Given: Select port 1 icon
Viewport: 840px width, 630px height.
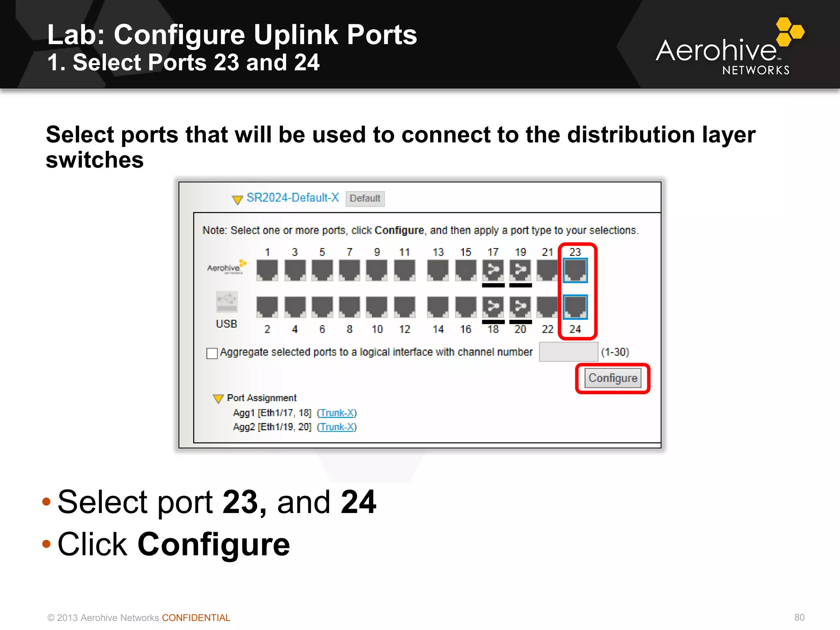Looking at the screenshot, I should tap(267, 270).
